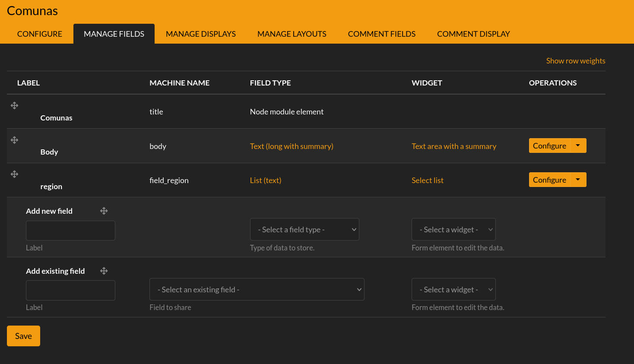This screenshot has width=634, height=364.
Task: Open the existing field widget dropdown
Action: click(x=453, y=289)
